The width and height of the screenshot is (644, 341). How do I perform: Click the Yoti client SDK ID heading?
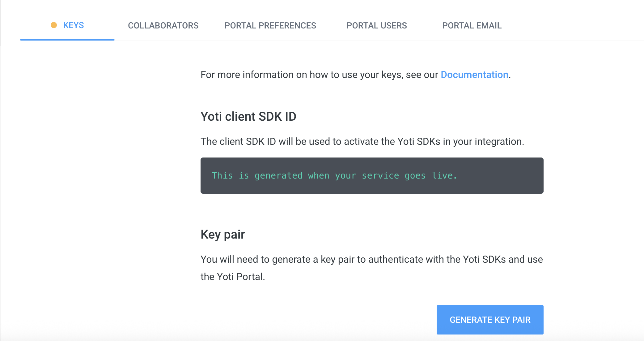pyautogui.click(x=248, y=116)
